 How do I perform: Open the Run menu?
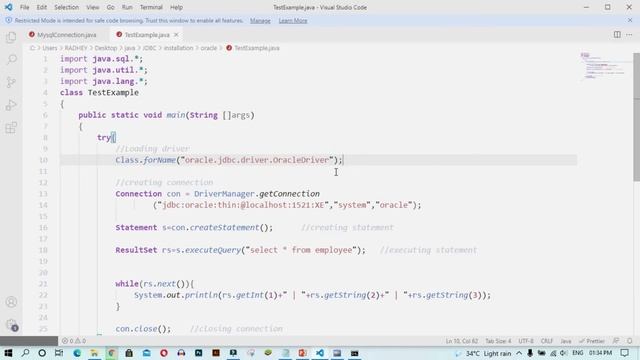click(x=127, y=7)
